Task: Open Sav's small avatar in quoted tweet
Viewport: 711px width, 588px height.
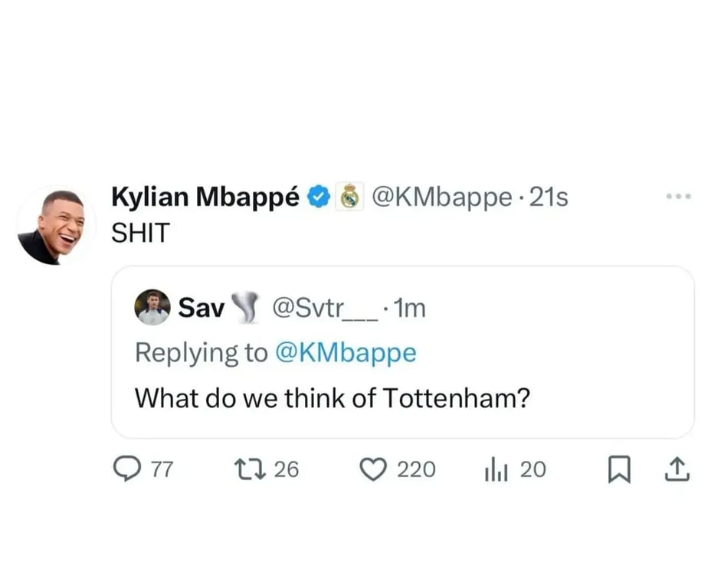Action: coord(152,307)
